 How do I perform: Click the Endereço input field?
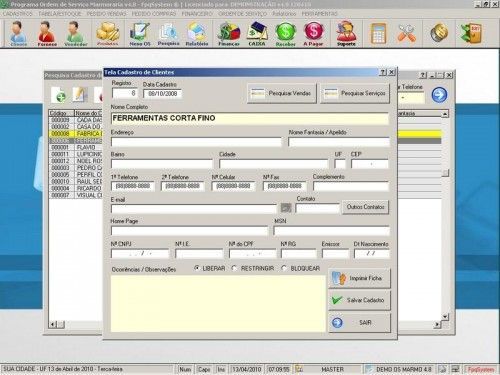click(196, 142)
